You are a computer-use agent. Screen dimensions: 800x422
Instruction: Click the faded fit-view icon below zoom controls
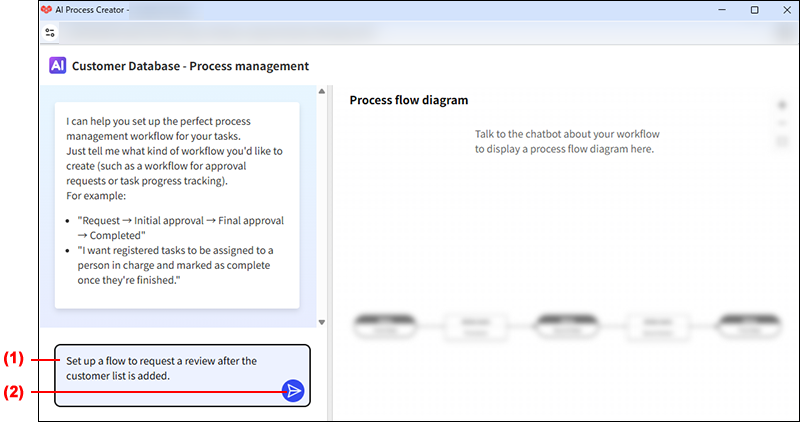coord(782,141)
